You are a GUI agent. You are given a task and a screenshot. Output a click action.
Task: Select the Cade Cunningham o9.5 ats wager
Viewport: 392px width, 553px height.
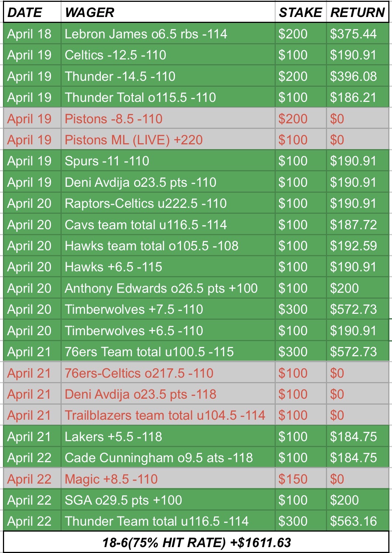coord(159,458)
